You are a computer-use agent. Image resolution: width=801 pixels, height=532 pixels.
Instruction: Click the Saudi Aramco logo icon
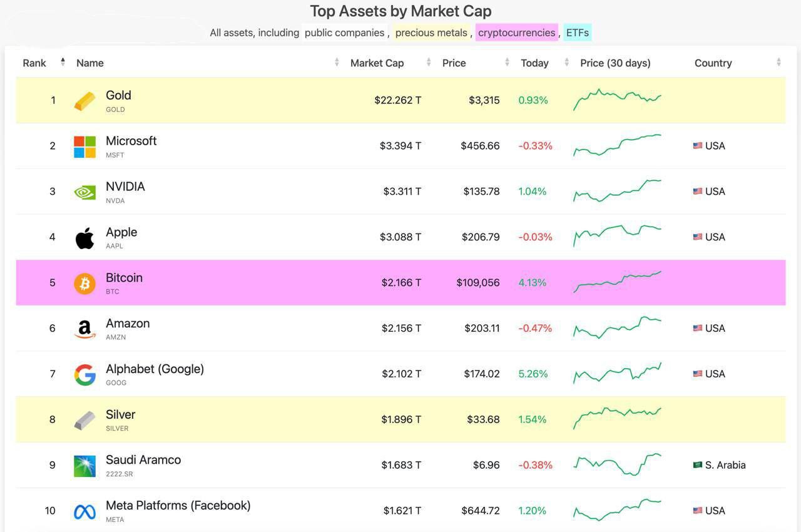(x=84, y=466)
